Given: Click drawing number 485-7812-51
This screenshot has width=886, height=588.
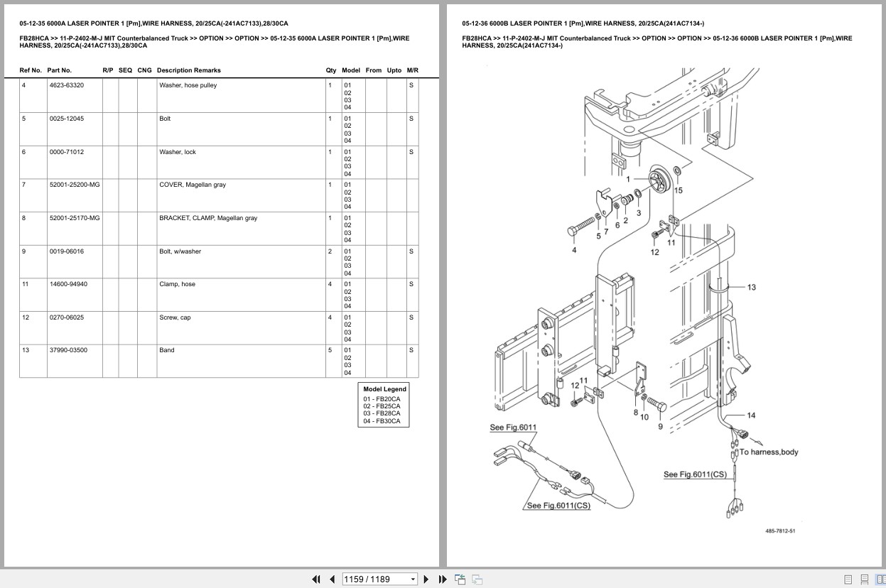Looking at the screenshot, I should pyautogui.click(x=780, y=530).
